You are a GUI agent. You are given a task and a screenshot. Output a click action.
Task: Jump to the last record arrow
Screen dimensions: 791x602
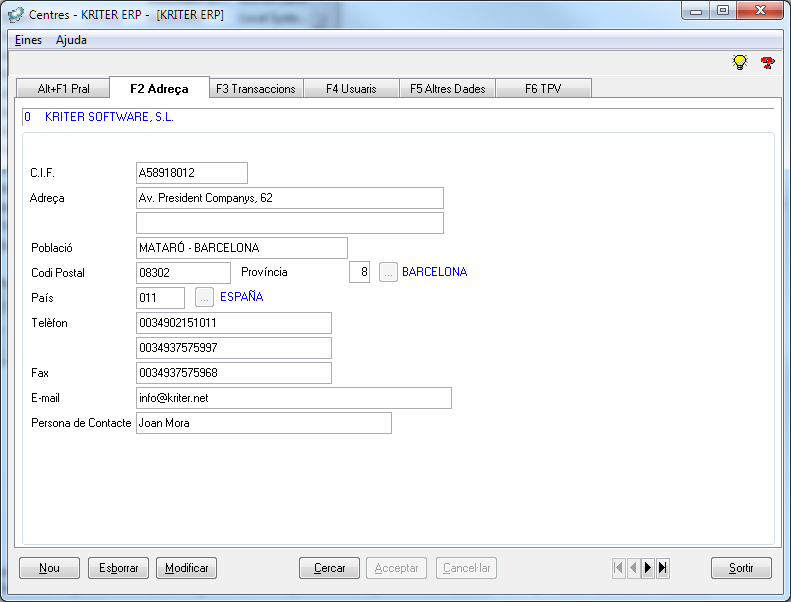[x=662, y=568]
